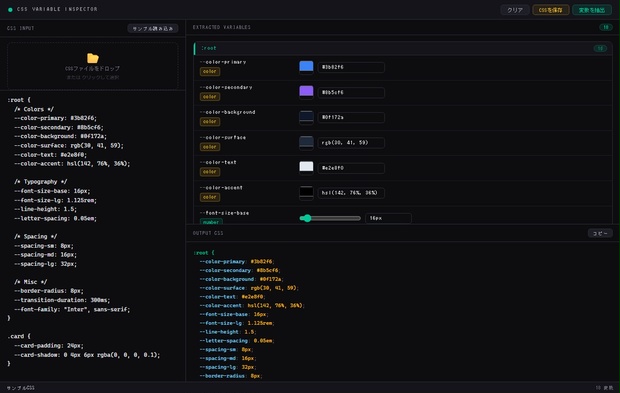Image resolution: width=620 pixels, height=393 pixels.
Task: Click the --line-height: 1.5 line in the CSS input
Action: click(x=45, y=209)
